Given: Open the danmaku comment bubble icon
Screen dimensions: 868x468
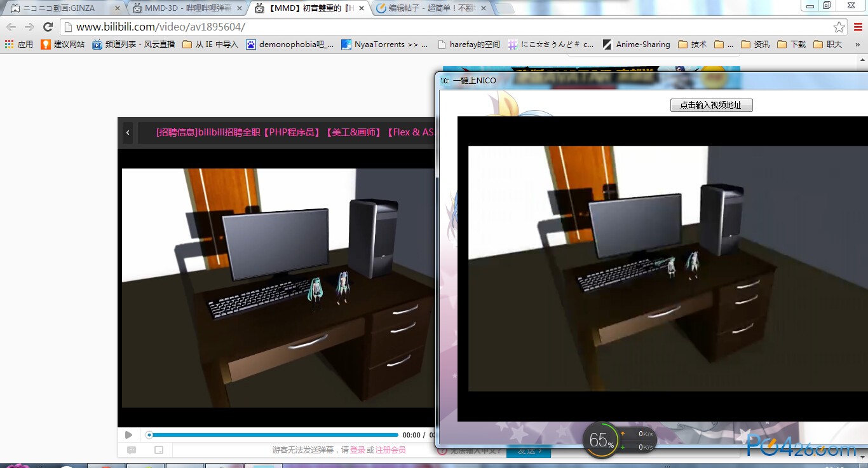Looking at the screenshot, I should [x=132, y=450].
